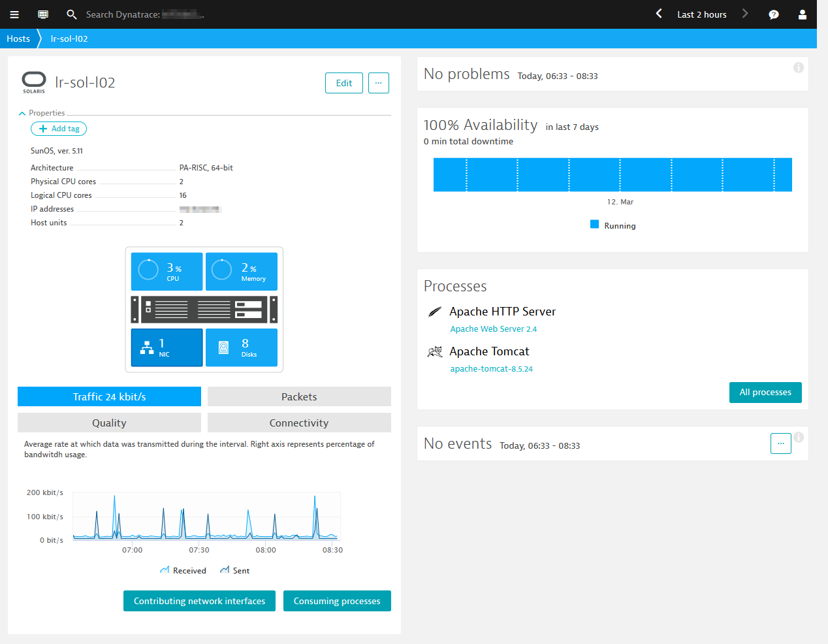This screenshot has height=644, width=828.
Task: Click the network traffic line chart
Action: [x=206, y=516]
